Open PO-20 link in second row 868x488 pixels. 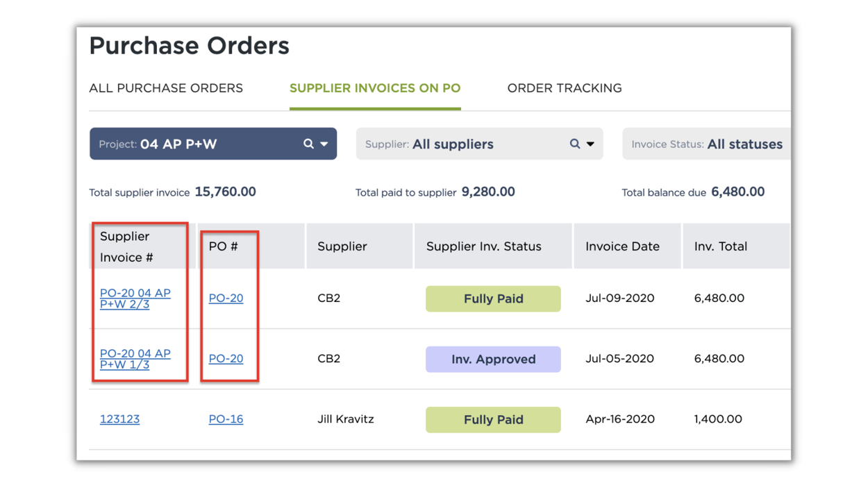click(x=226, y=359)
